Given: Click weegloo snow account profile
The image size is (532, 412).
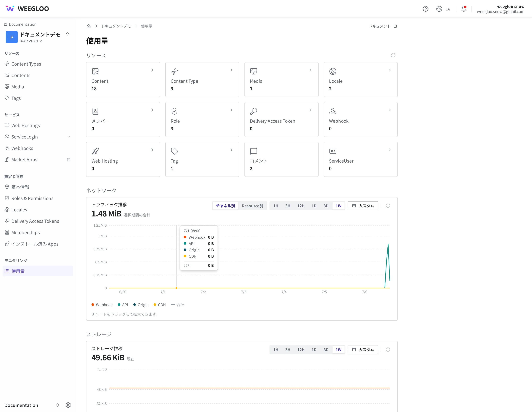Looking at the screenshot, I should tap(500, 9).
